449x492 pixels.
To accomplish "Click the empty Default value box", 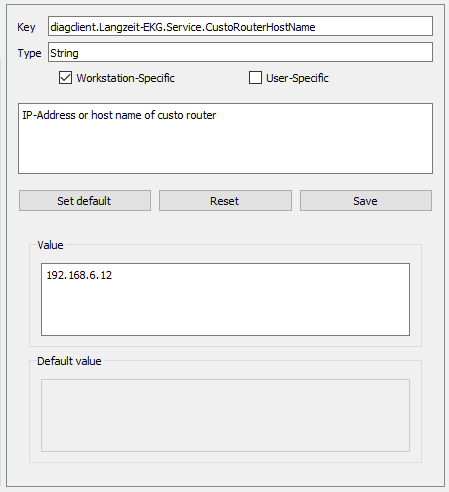I will [x=225, y=415].
